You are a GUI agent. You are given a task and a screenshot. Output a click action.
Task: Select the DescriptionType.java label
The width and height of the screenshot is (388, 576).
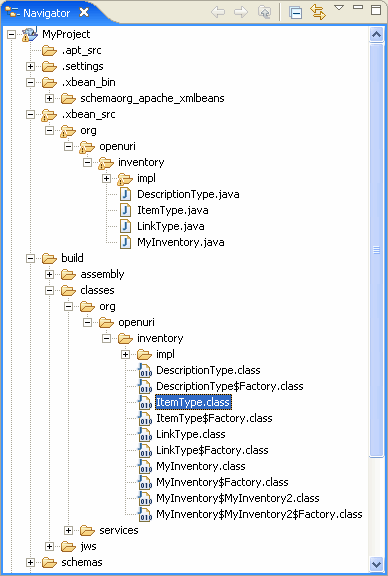[x=188, y=194]
